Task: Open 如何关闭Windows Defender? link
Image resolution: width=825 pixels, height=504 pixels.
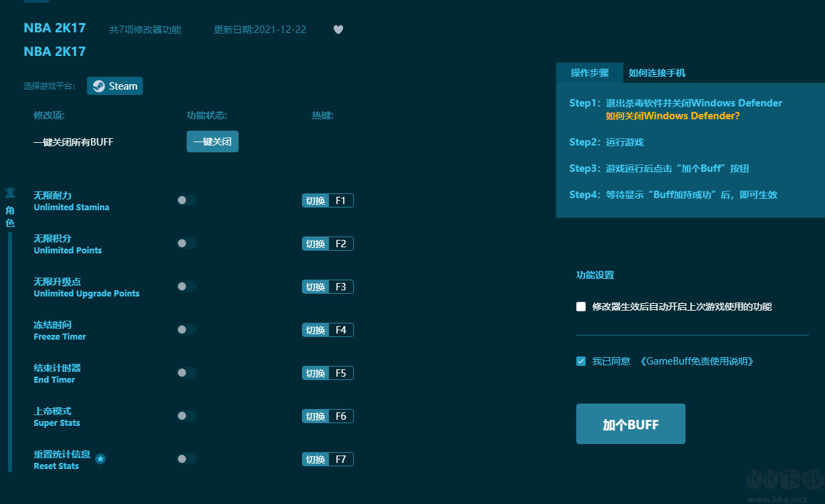Action: [673, 116]
